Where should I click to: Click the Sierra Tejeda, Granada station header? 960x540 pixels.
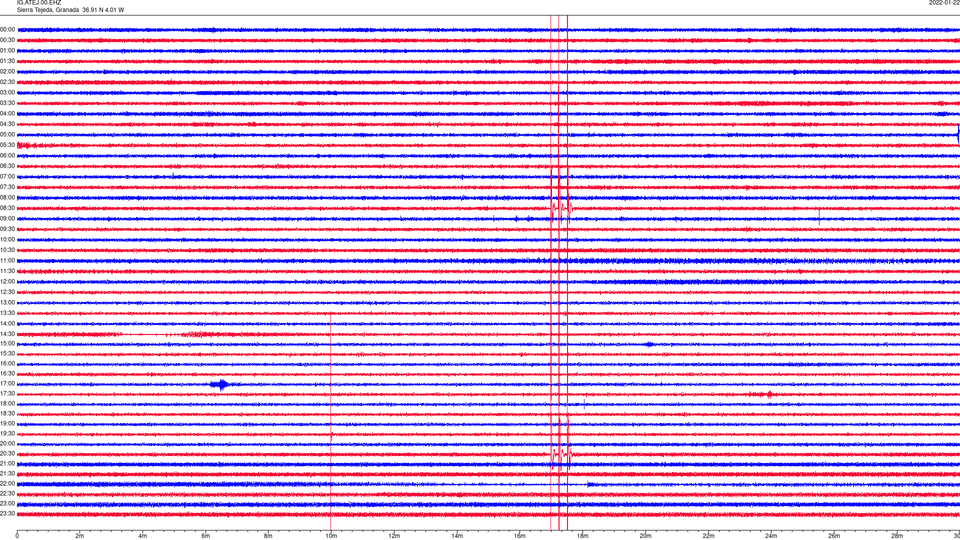[70, 10]
